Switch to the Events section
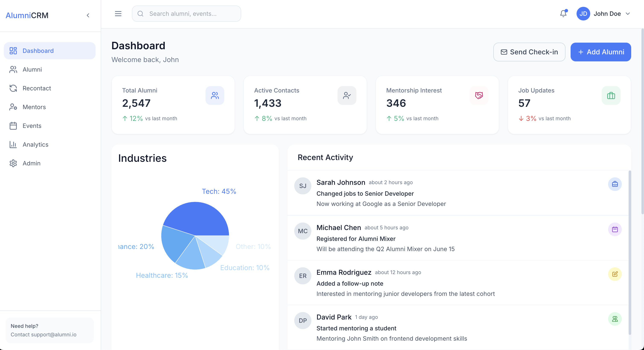This screenshot has height=350, width=644. pos(32,126)
